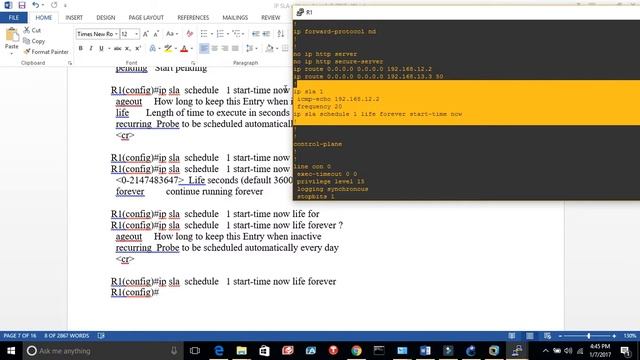Switch to the MAILINGS tab
This screenshot has height=360, width=640.
pyautogui.click(x=235, y=18)
